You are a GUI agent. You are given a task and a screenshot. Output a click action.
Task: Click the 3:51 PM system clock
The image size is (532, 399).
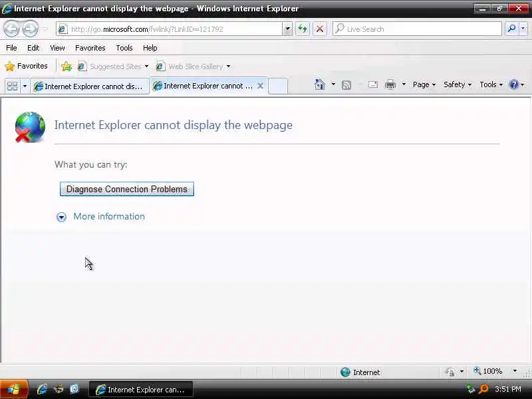pyautogui.click(x=508, y=389)
